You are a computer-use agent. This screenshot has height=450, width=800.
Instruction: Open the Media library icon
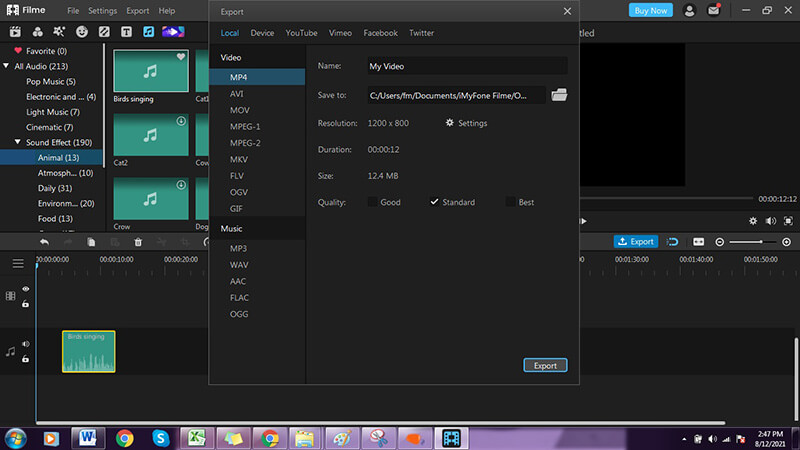coord(15,32)
